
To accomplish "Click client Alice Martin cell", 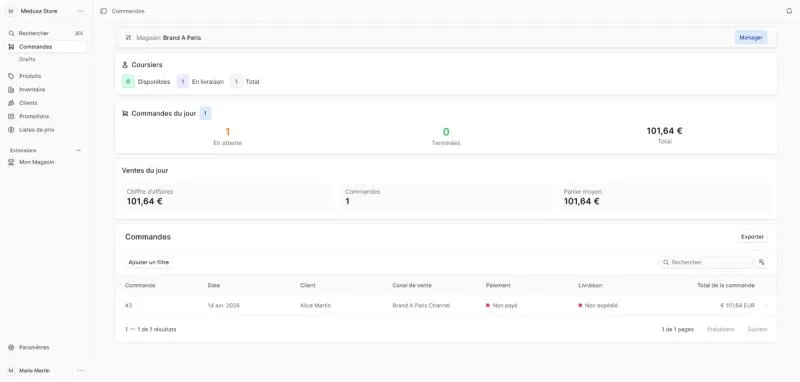I will pyautogui.click(x=315, y=305).
